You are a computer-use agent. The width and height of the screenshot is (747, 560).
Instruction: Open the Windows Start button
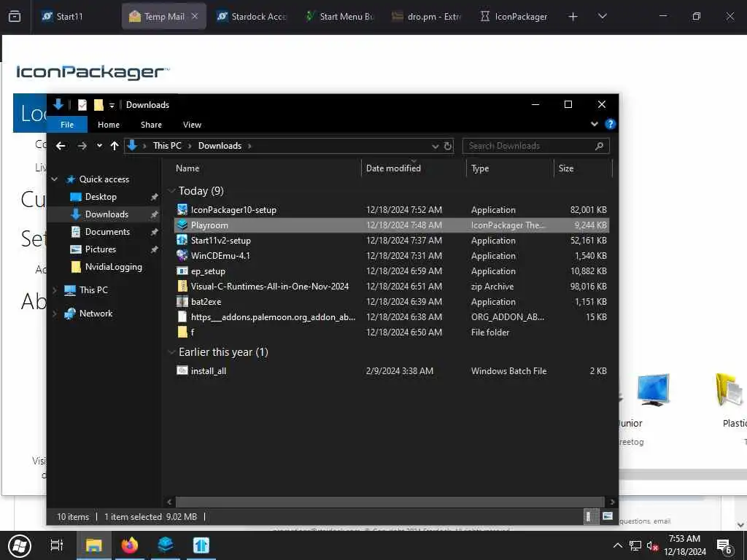coord(20,545)
